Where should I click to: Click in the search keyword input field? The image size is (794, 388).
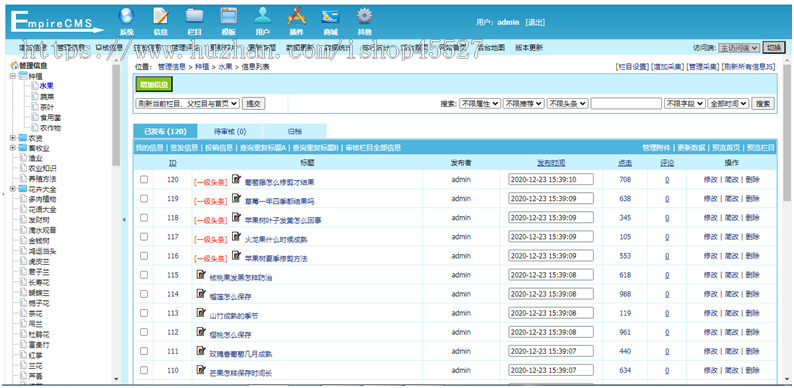[x=626, y=103]
